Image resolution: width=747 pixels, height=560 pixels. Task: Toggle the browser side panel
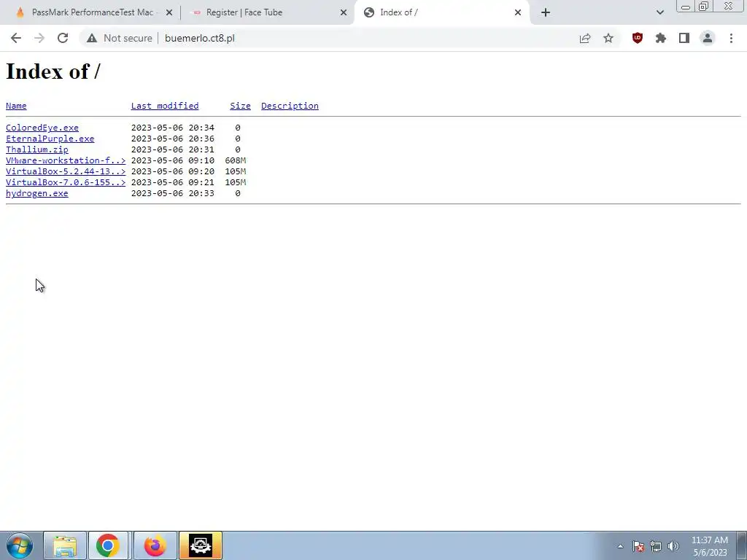[x=684, y=38]
